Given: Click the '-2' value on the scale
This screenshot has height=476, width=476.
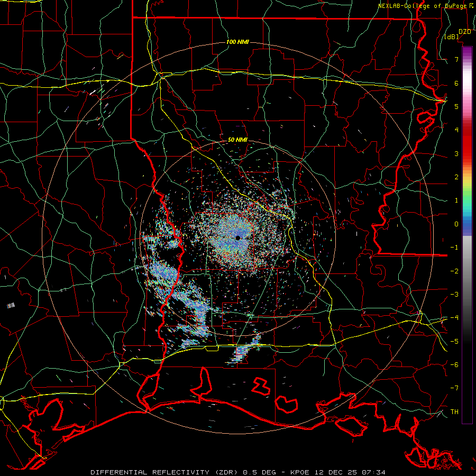Looking at the screenshot, I should pyautogui.click(x=454, y=271).
